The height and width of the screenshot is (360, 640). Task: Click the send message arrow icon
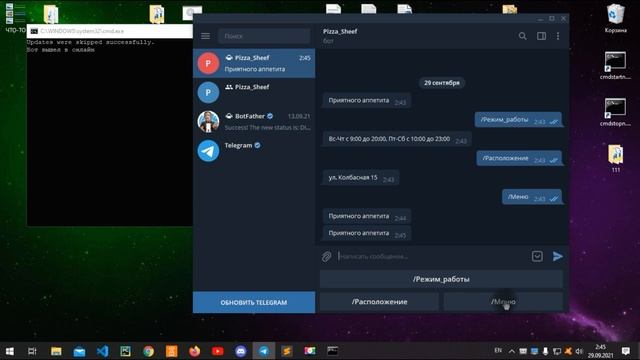point(558,256)
